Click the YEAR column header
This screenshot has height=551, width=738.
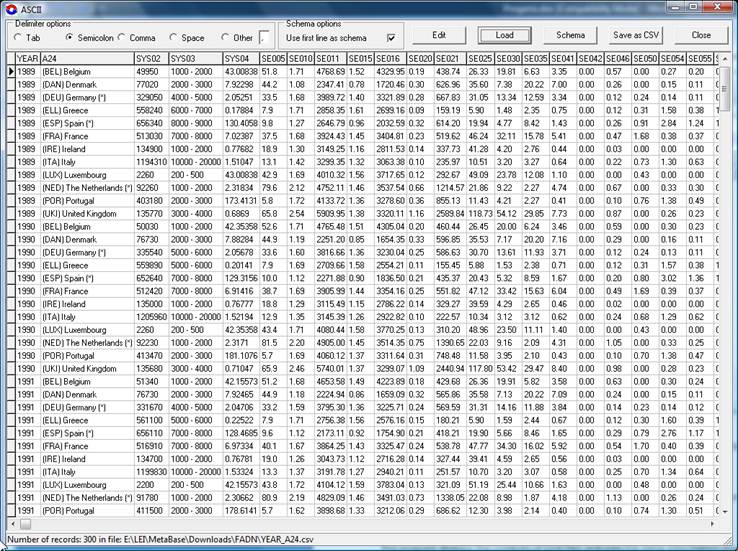coord(26,60)
